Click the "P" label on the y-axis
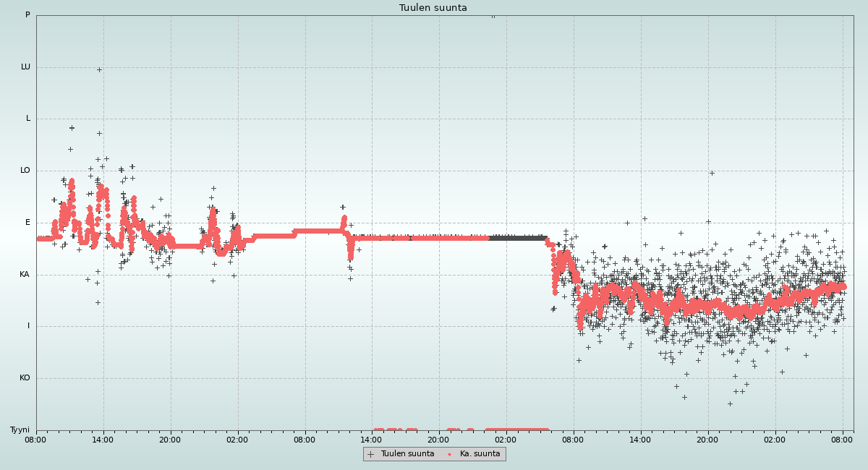868x470 pixels. click(x=27, y=15)
